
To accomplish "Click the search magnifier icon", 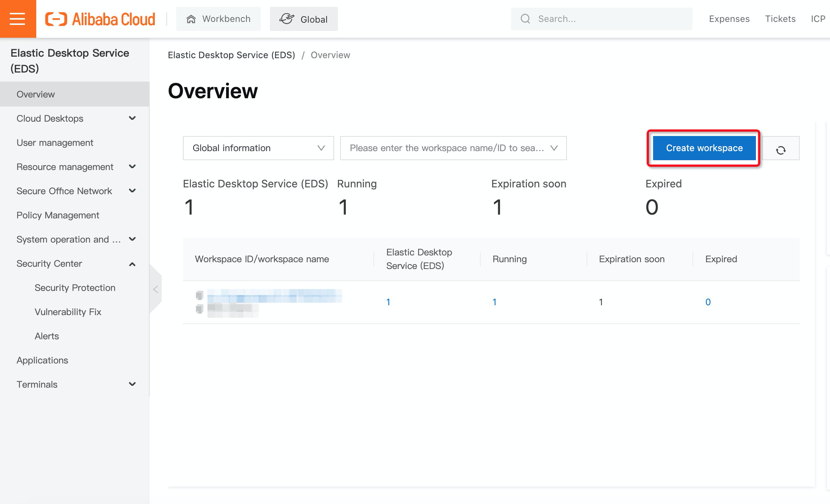I will point(525,19).
